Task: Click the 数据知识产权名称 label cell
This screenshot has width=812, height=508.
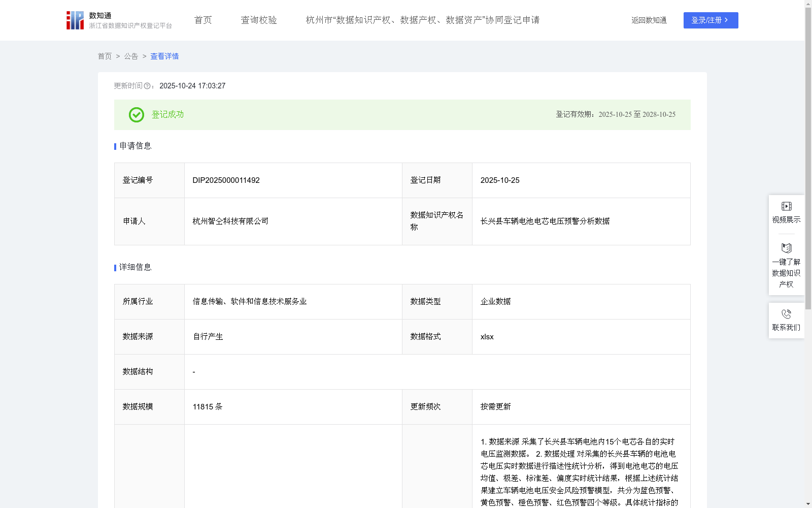Action: click(437, 221)
